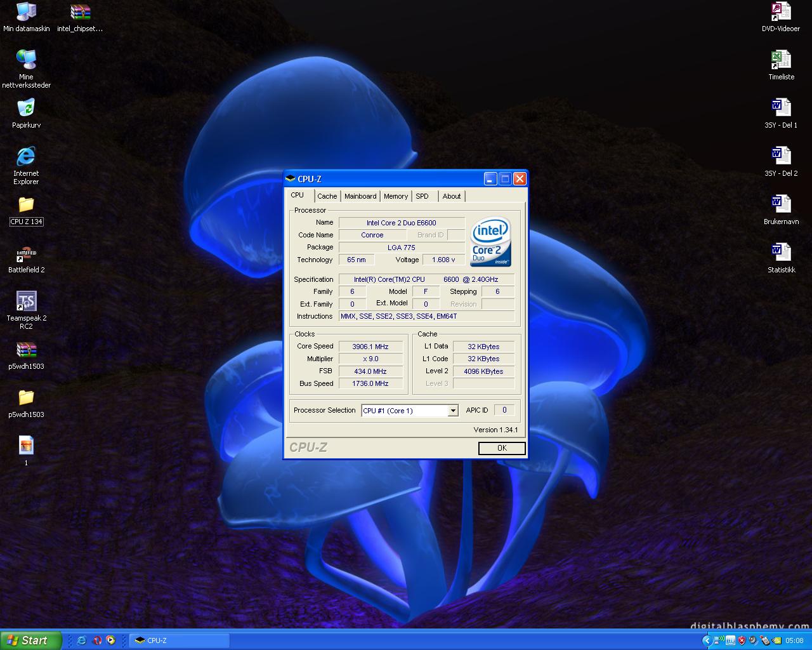Select the 3SY - Del 1 document
Screen dimensions: 812x650
coord(781,114)
